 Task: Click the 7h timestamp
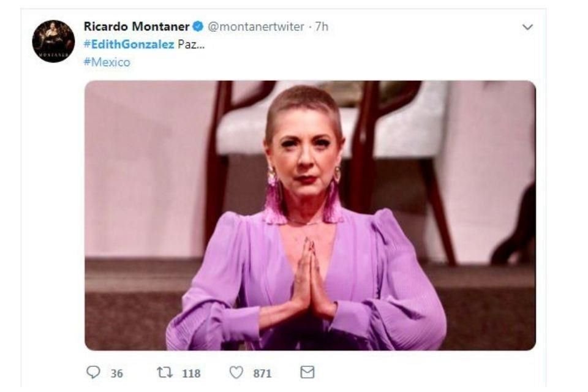click(x=322, y=27)
